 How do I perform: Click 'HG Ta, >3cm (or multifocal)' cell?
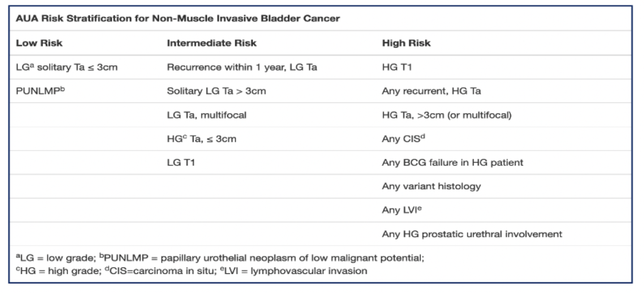click(x=447, y=115)
